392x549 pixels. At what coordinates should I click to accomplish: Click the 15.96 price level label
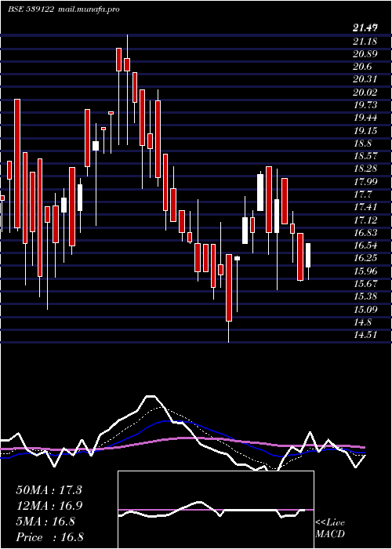[365, 271]
